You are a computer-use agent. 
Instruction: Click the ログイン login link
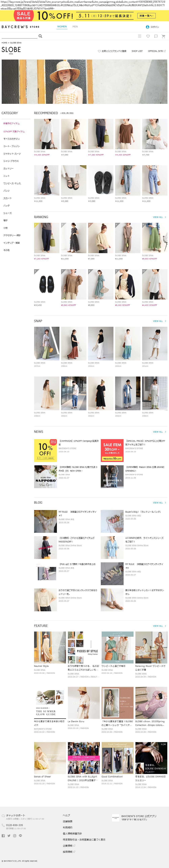pyautogui.click(x=152, y=27)
